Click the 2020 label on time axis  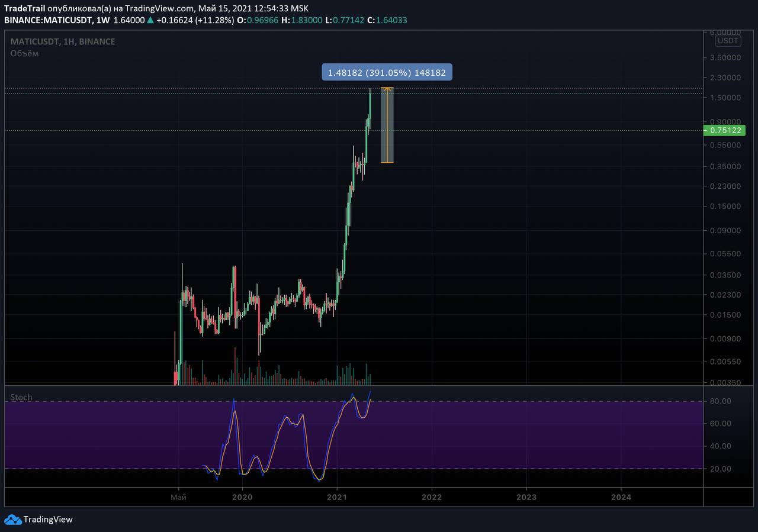242,497
